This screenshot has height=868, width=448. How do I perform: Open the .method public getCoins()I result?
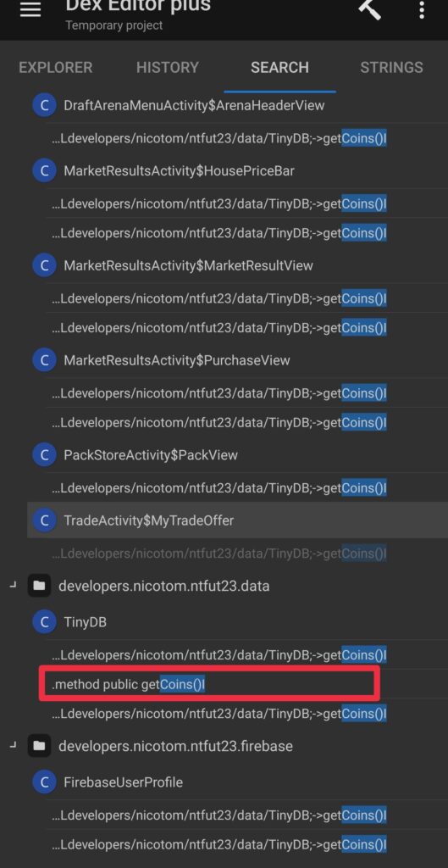209,685
